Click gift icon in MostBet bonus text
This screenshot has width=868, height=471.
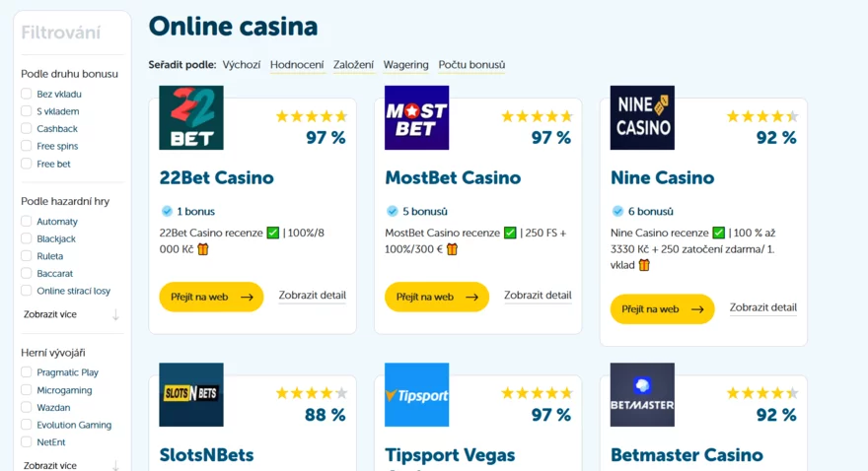click(453, 249)
